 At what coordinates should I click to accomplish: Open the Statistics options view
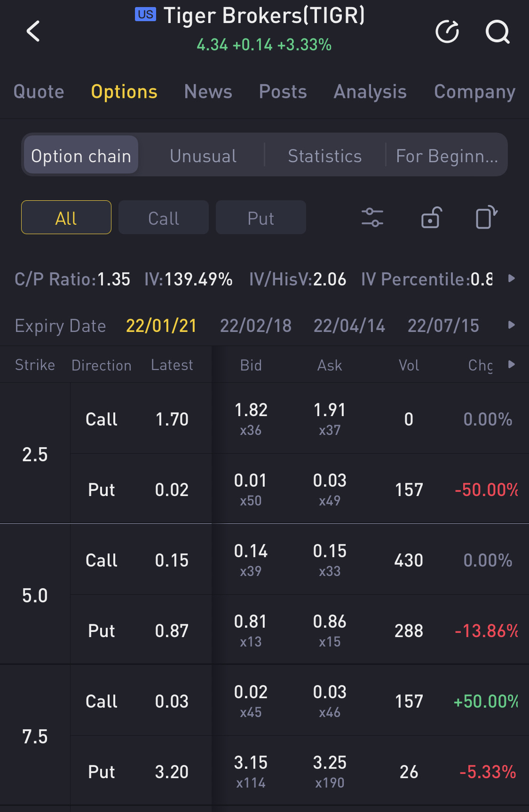(325, 156)
